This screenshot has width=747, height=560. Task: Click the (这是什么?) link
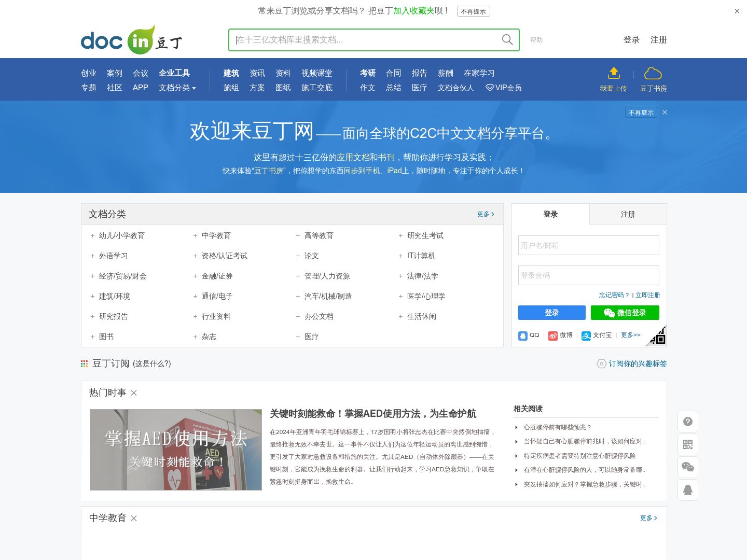[x=152, y=364]
